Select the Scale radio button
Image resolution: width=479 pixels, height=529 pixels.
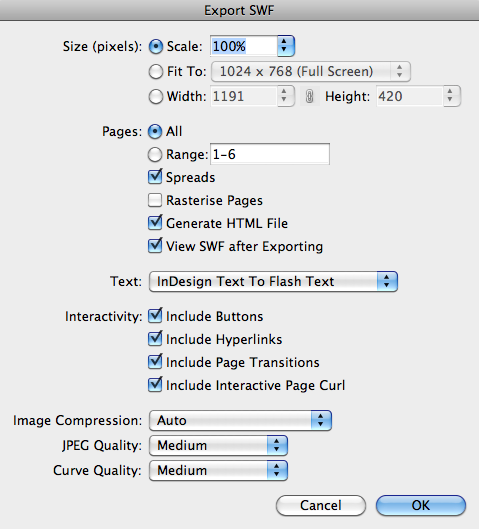tap(156, 47)
